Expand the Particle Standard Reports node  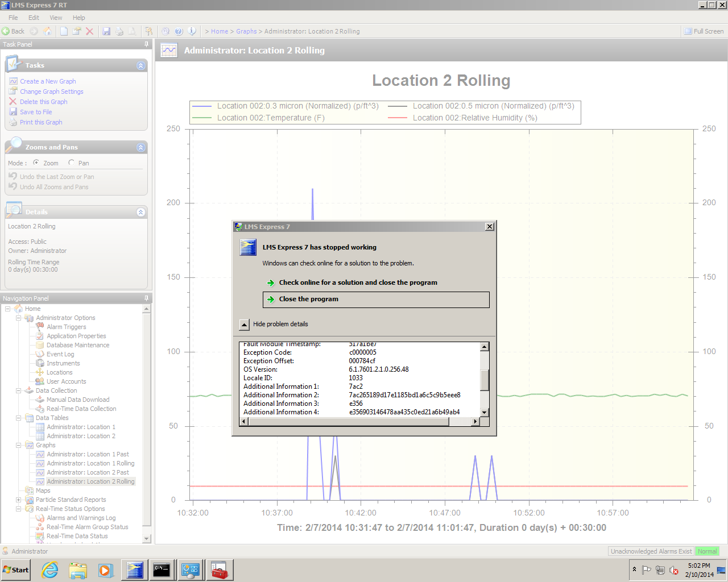pos(19,500)
